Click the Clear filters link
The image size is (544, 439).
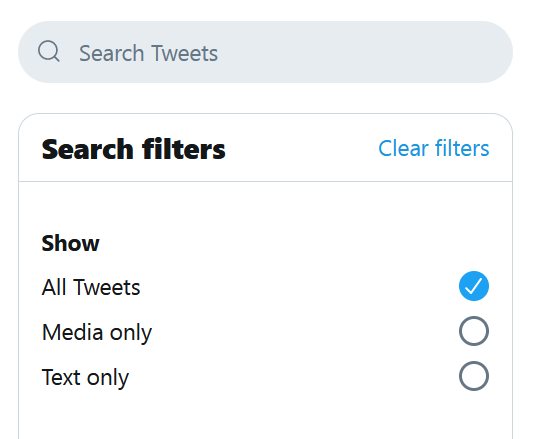click(x=434, y=149)
